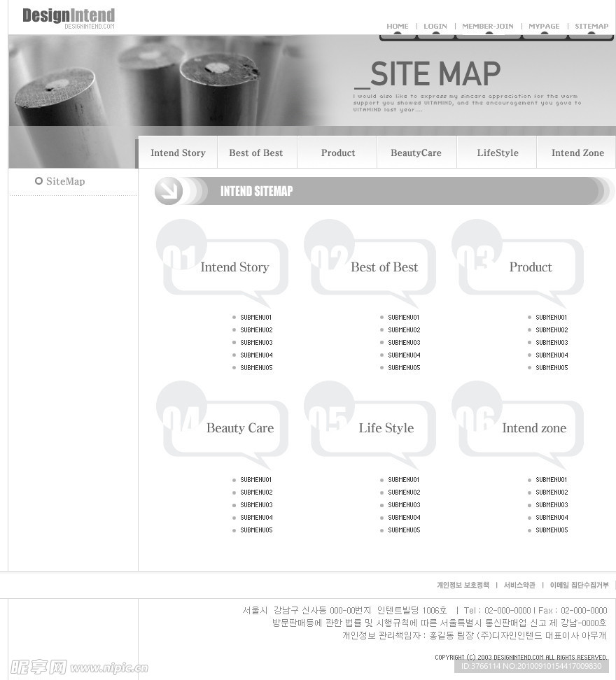The width and height of the screenshot is (616, 680).
Task: Click SUBMENU01 under Best of Best
Action: (403, 318)
